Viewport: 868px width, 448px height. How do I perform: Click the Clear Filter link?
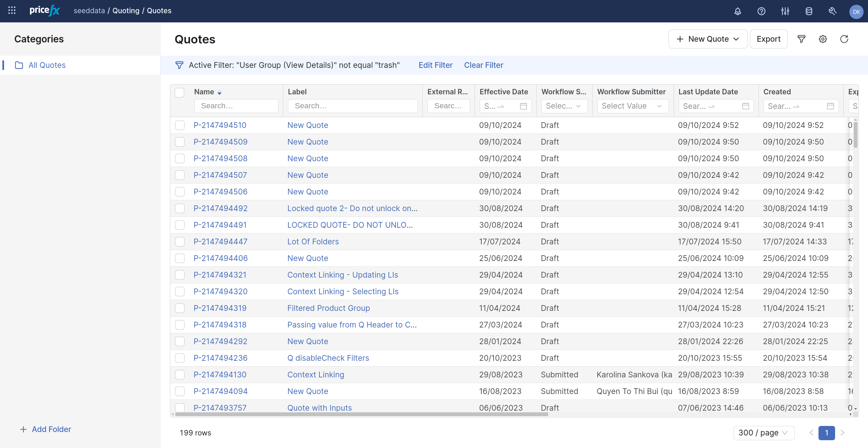(483, 65)
